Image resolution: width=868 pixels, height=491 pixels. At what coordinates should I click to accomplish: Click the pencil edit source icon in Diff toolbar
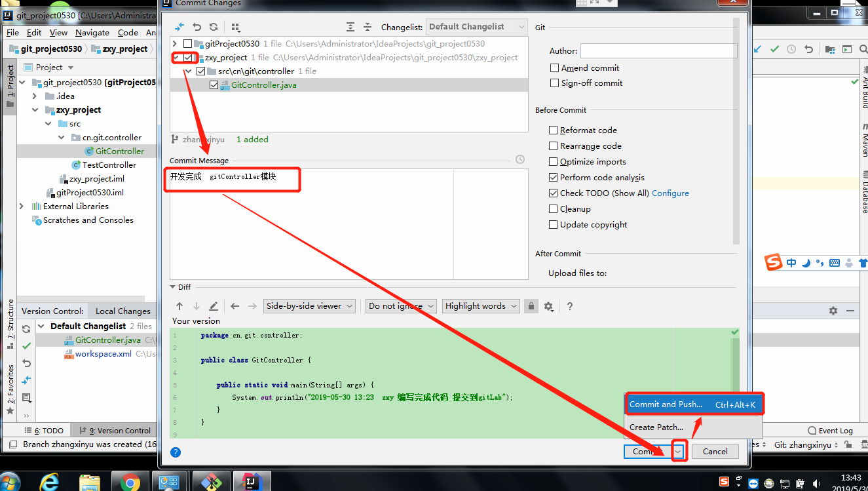(x=214, y=306)
